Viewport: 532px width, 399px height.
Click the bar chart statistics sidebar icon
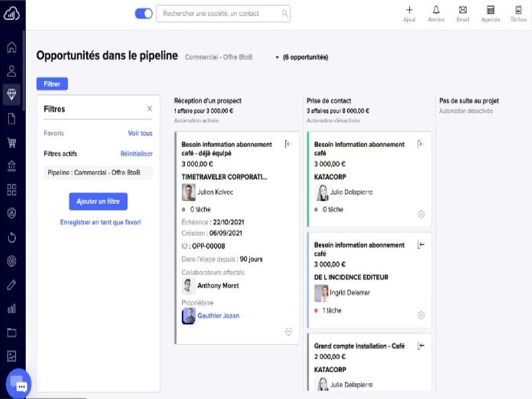tap(11, 309)
